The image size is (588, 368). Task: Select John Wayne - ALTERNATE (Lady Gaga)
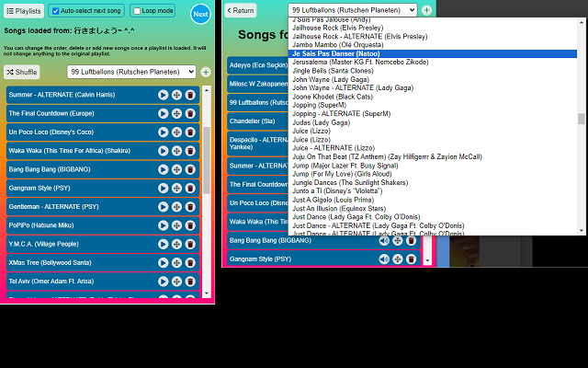pyautogui.click(x=433, y=88)
